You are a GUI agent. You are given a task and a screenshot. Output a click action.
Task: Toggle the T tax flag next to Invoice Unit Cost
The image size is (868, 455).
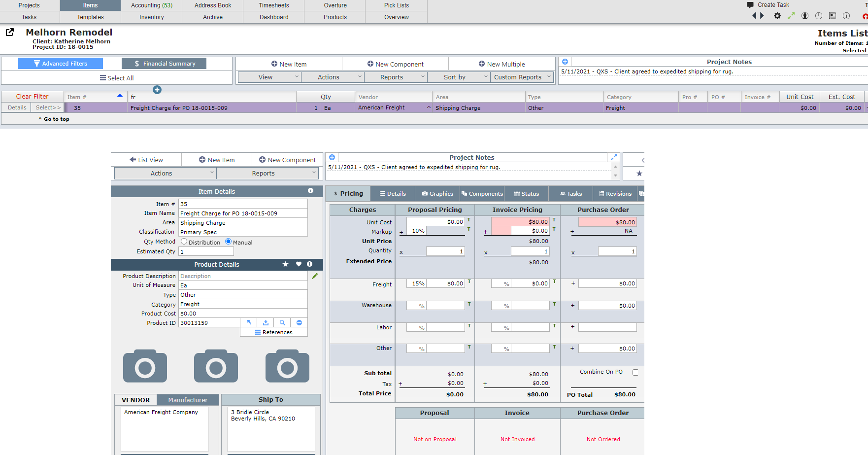tap(554, 220)
